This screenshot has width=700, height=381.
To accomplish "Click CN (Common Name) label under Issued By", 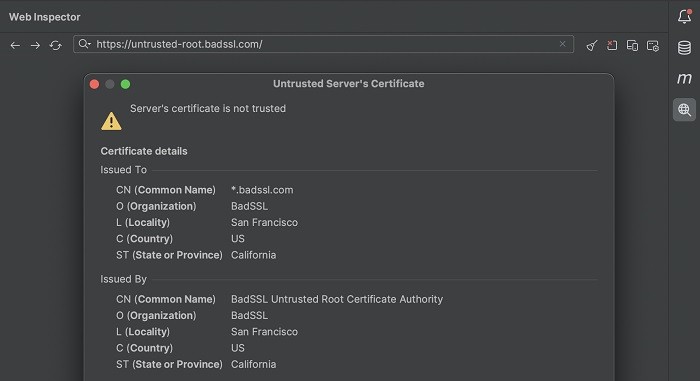I will coord(166,299).
